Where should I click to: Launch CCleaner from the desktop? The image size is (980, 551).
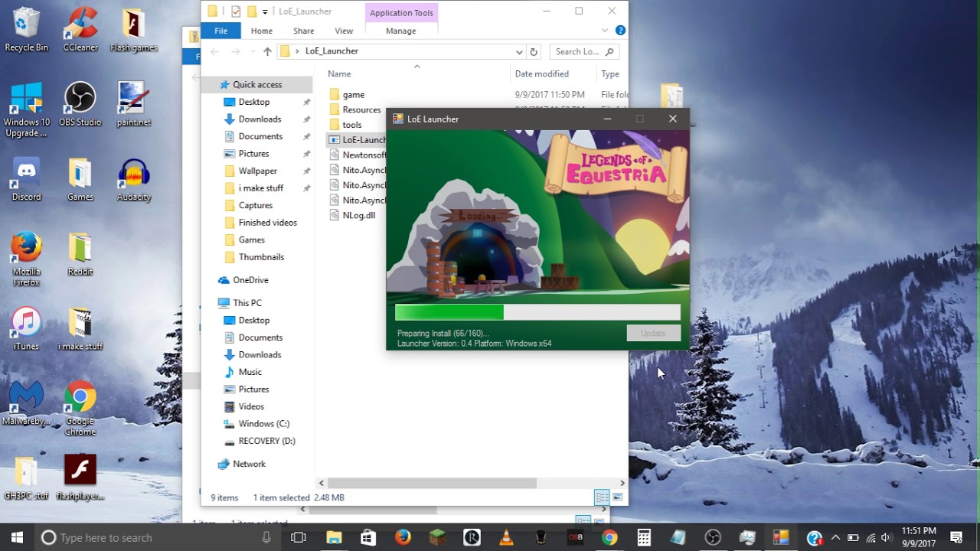tap(80, 30)
